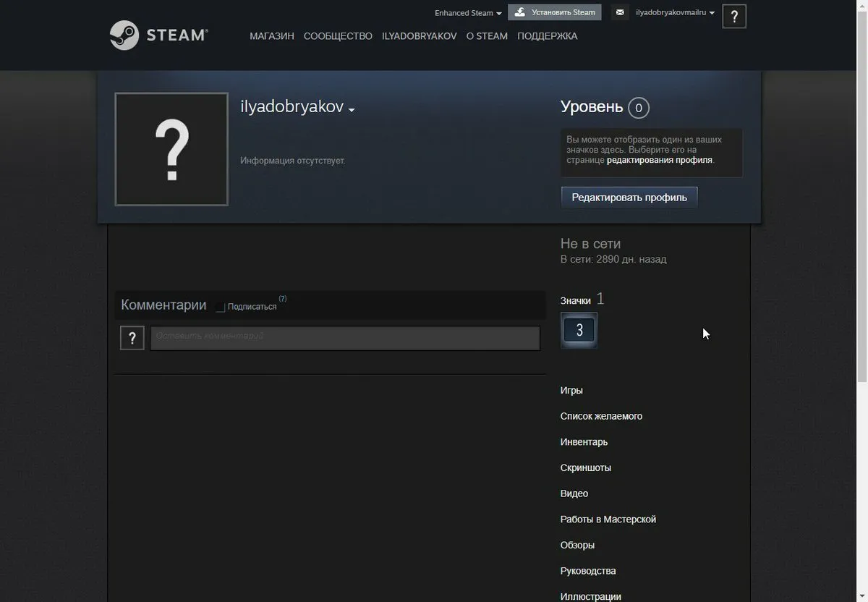This screenshot has width=868, height=602.
Task: Open the ilyadobryakovmailru account dropdown
Action: [674, 13]
